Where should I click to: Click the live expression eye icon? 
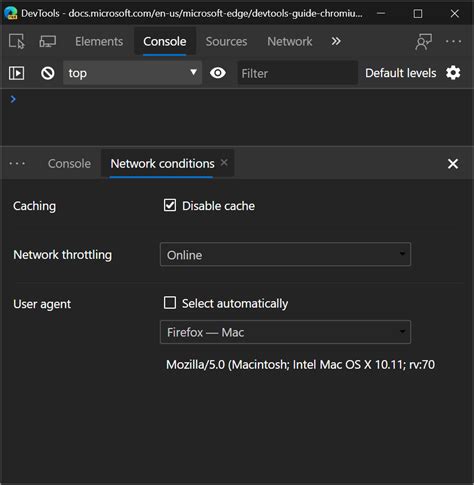(x=218, y=73)
